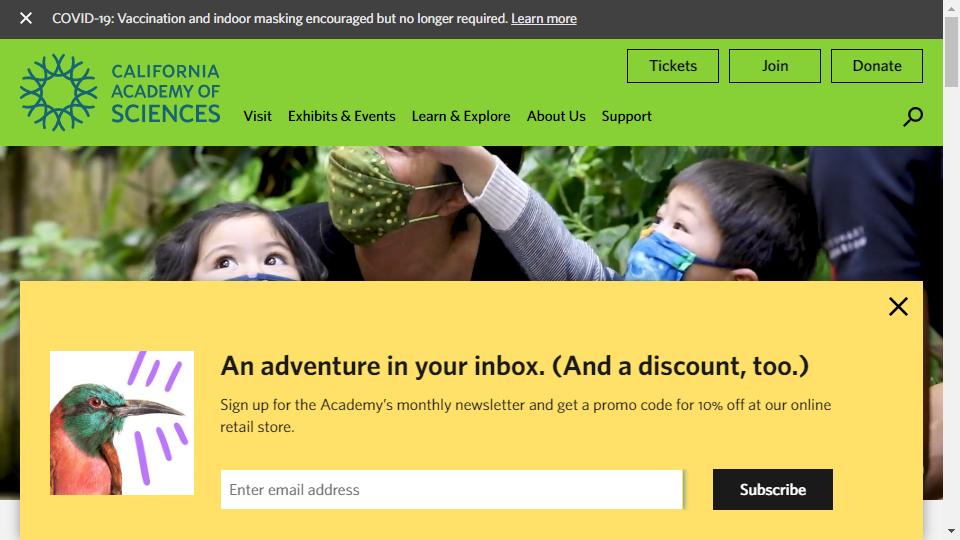Click the Tickets button

(x=673, y=66)
